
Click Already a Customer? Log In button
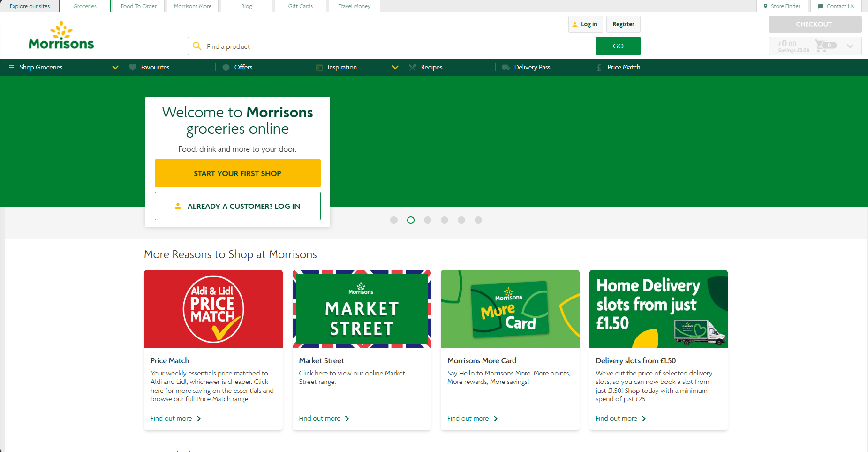pos(238,206)
